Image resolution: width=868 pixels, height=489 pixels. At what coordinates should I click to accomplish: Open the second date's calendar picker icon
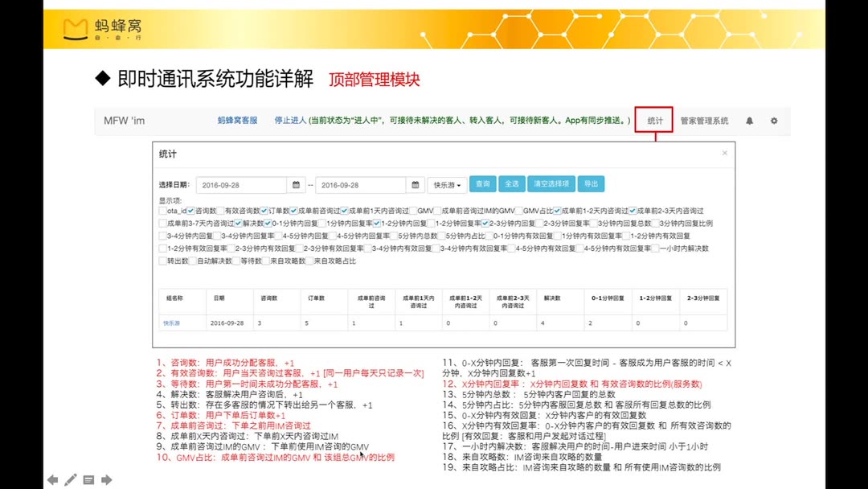click(415, 184)
